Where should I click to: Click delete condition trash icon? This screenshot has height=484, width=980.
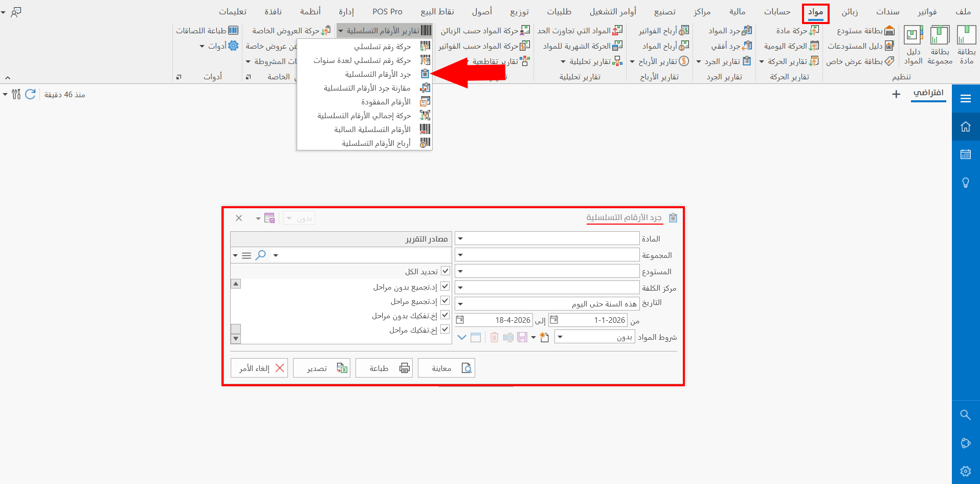[494, 337]
